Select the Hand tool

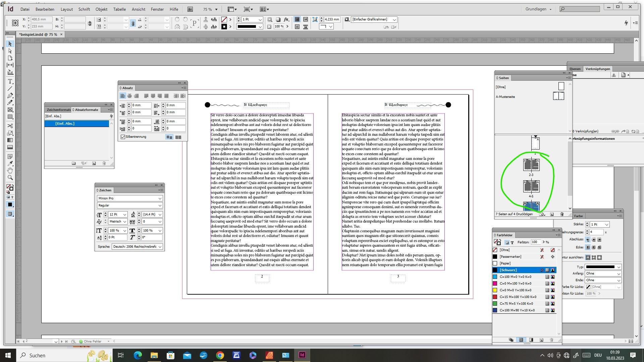[10, 171]
